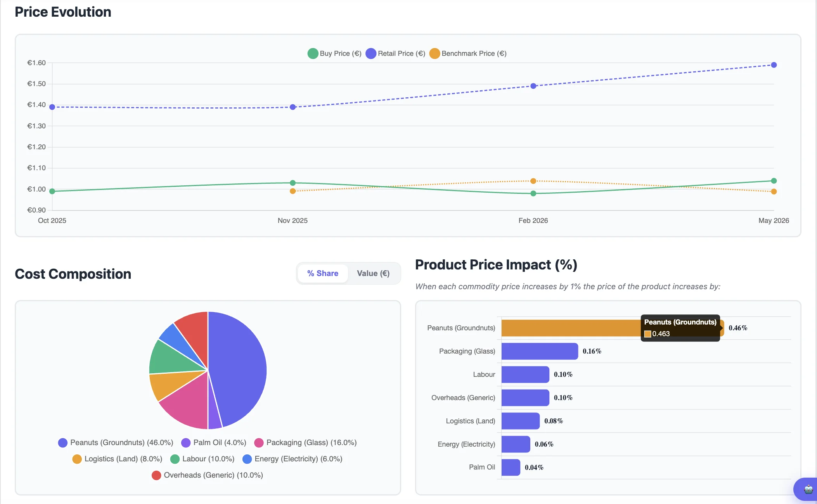Toggle Logistics (Land) (8.0%) pie legend
Screen dimensions: 817x504
click(117, 459)
